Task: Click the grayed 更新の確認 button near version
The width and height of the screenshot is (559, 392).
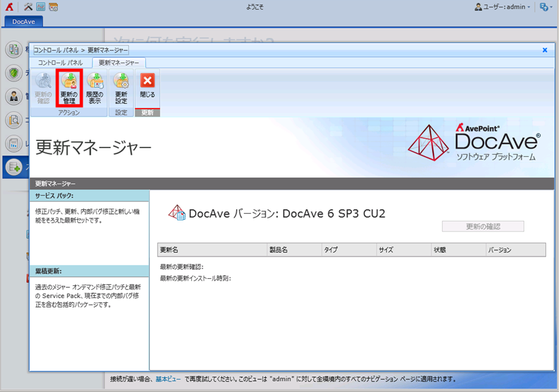Action: point(483,226)
